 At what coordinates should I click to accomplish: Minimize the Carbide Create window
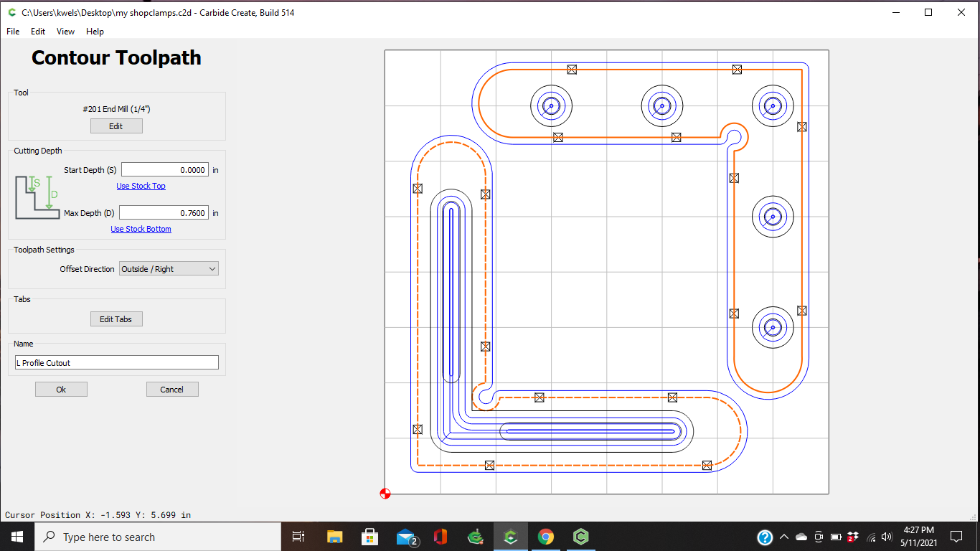click(895, 12)
